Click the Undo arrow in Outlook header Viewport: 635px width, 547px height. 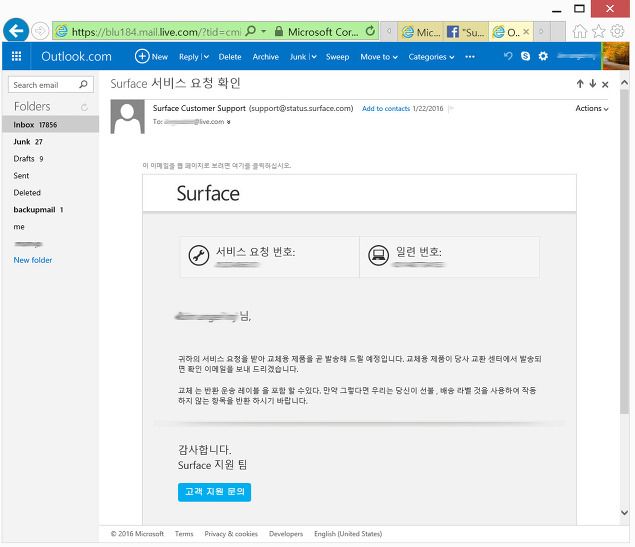(508, 56)
